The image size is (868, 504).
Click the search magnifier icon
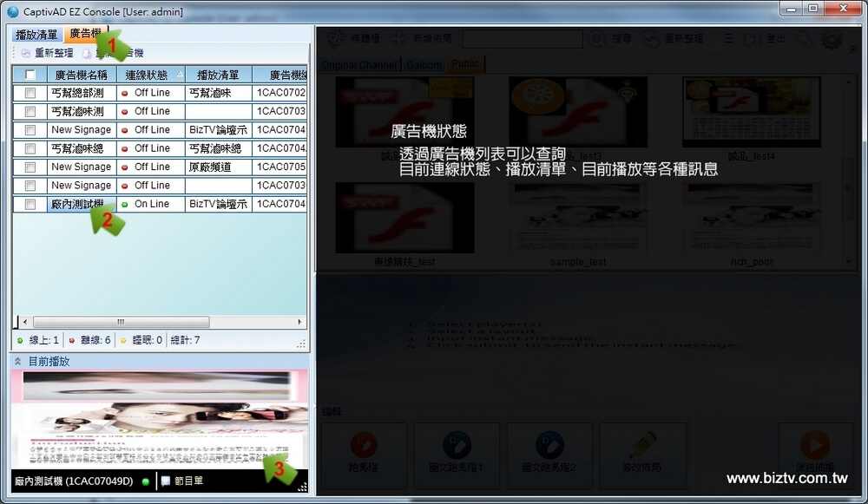598,39
